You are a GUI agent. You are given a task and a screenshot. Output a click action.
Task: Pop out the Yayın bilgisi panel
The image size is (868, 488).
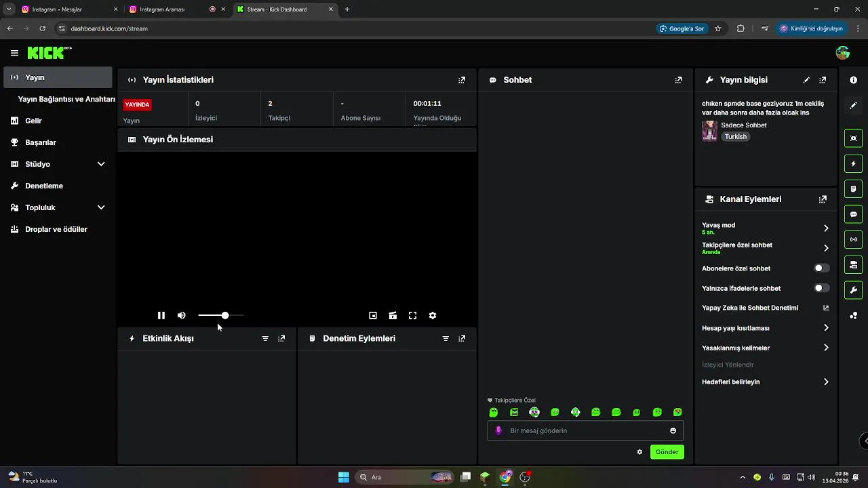coord(823,80)
